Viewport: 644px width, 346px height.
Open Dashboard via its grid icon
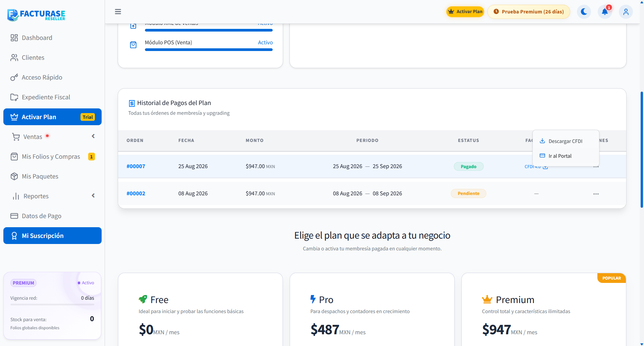click(x=14, y=38)
